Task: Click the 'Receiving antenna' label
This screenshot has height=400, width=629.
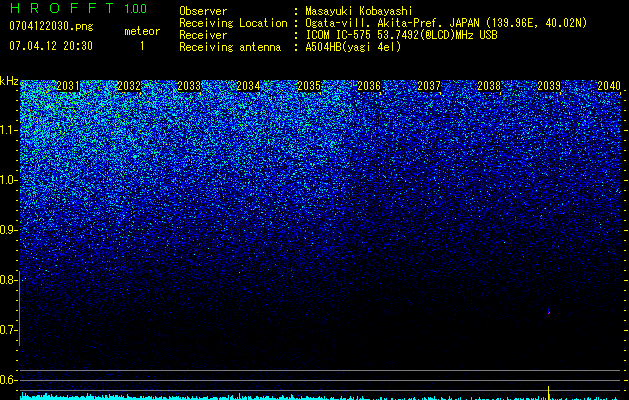Action: (230, 47)
